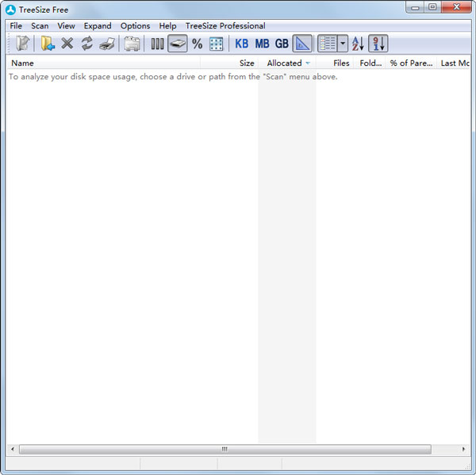This screenshot has width=476, height=475.
Task: Sort by name A-Z icon
Action: pos(358,44)
